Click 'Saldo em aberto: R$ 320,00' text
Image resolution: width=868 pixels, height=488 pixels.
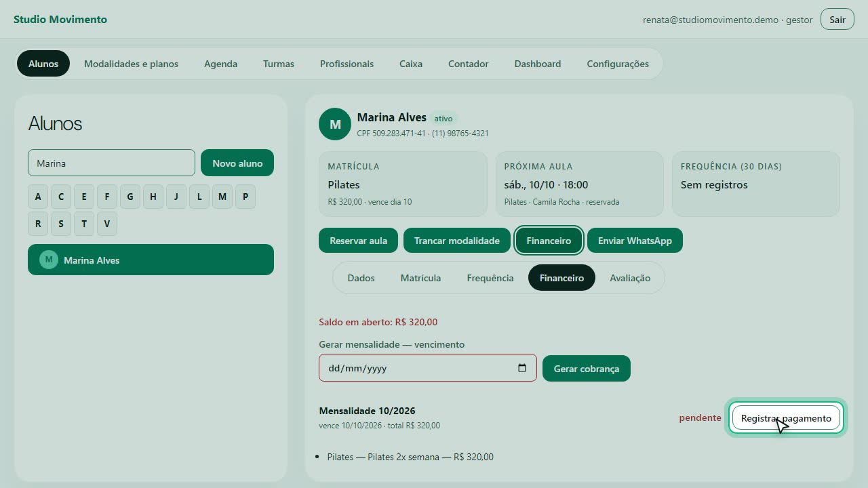(378, 322)
